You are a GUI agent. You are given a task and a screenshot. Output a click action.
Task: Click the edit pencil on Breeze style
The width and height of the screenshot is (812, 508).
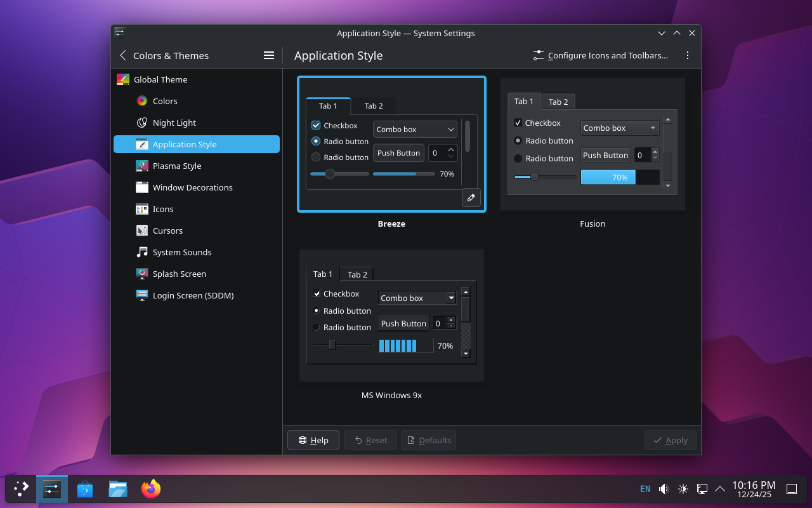click(x=471, y=198)
